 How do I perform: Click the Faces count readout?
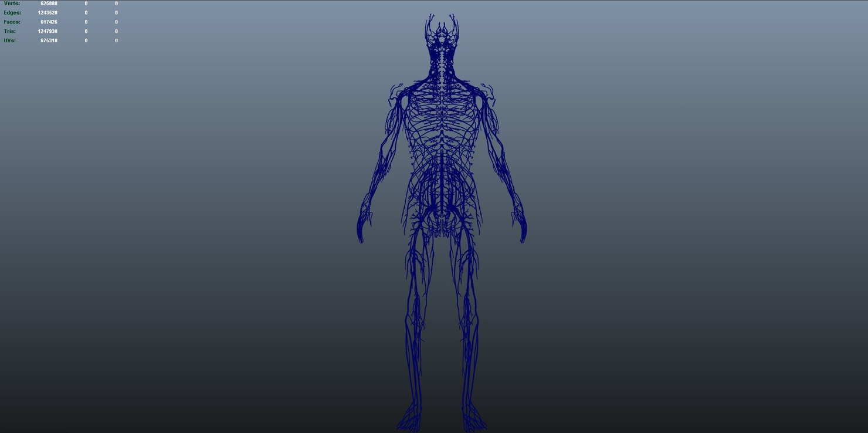(x=11, y=22)
